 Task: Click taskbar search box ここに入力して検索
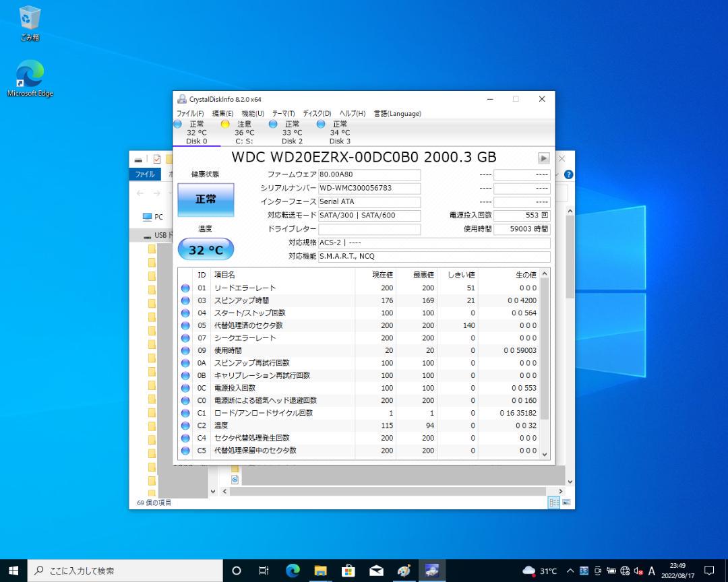click(x=125, y=571)
